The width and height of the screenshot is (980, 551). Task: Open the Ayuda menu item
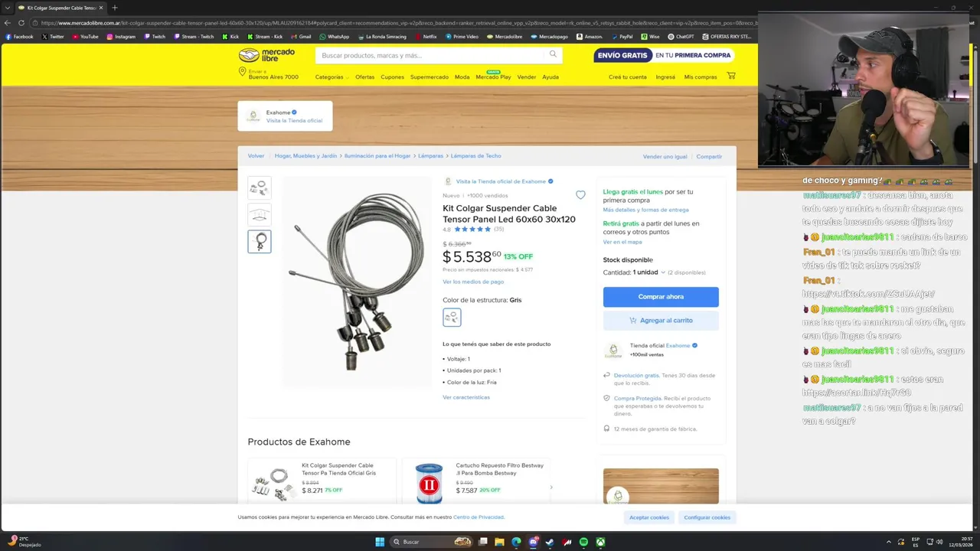coord(550,77)
